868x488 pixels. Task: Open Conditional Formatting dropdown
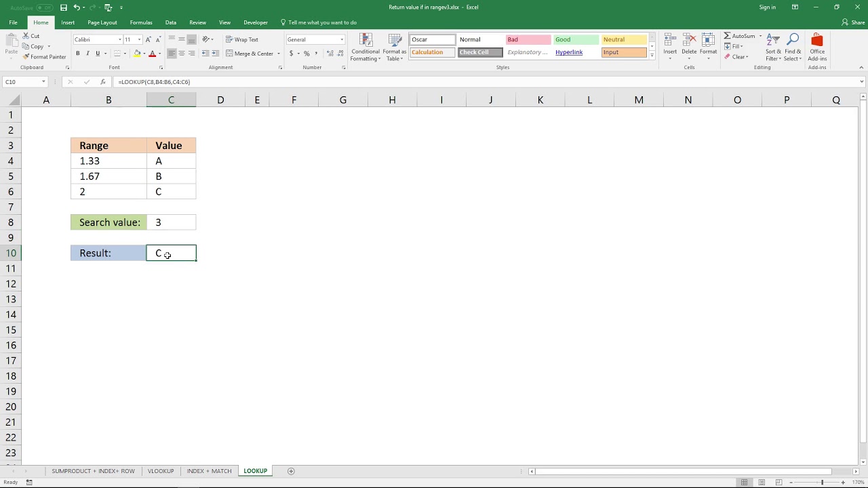366,47
